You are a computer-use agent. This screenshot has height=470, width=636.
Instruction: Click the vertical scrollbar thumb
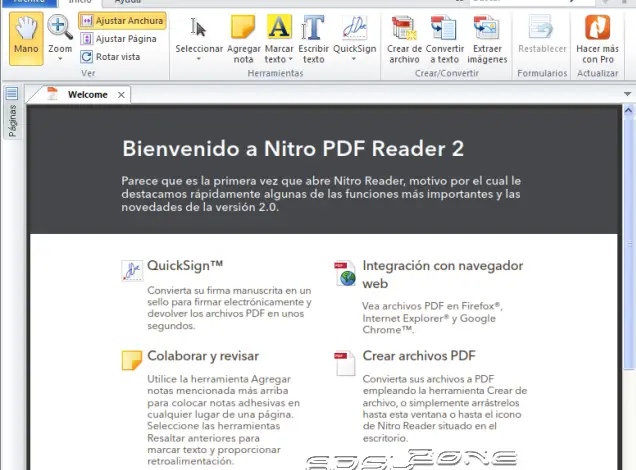[629, 243]
